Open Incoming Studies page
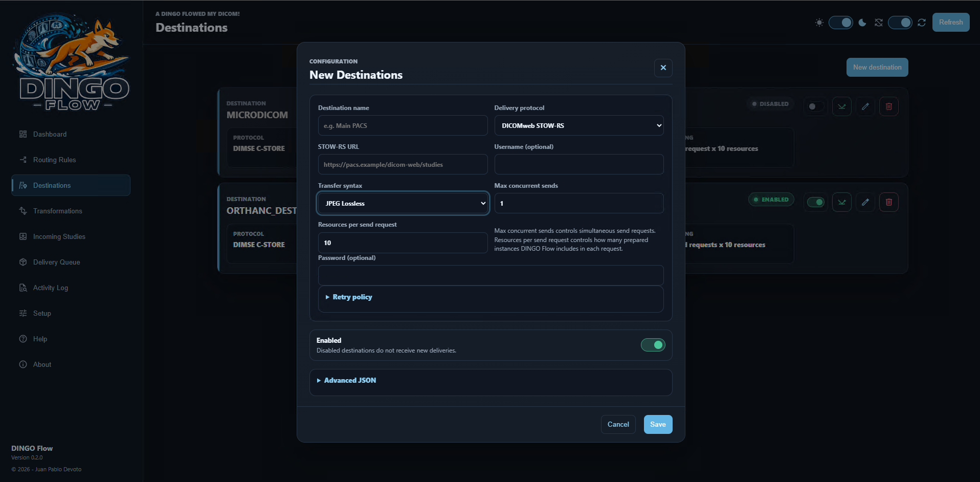Screen dimensions: 980x482 tap(71, 236)
